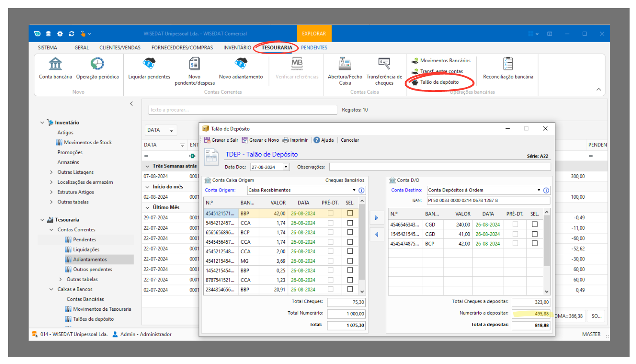Click the Operação periódica clock icon
This screenshot has height=364, width=636.
[x=97, y=64]
